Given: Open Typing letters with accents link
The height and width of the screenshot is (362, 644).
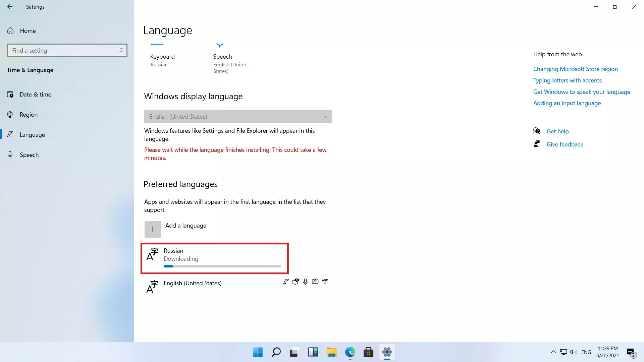Looking at the screenshot, I should click(x=567, y=80).
